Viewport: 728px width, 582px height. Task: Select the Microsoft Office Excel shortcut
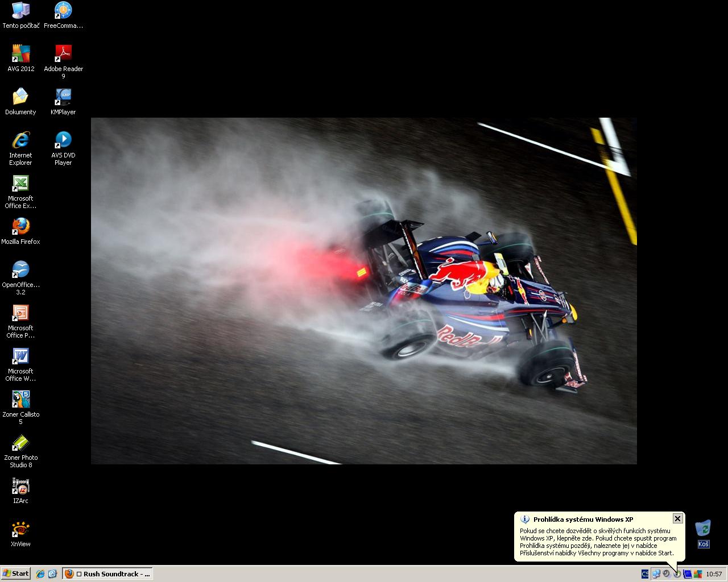pyautogui.click(x=21, y=191)
